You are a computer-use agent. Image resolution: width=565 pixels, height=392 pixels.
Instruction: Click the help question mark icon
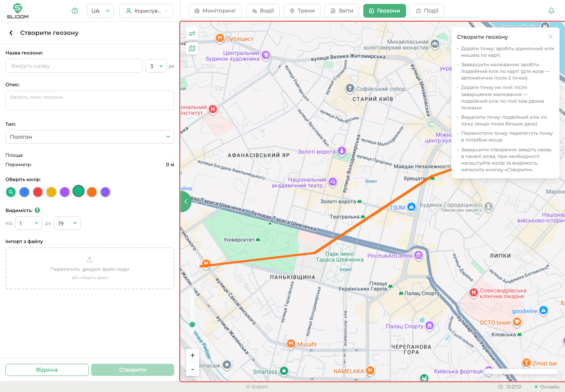pyautogui.click(x=75, y=11)
